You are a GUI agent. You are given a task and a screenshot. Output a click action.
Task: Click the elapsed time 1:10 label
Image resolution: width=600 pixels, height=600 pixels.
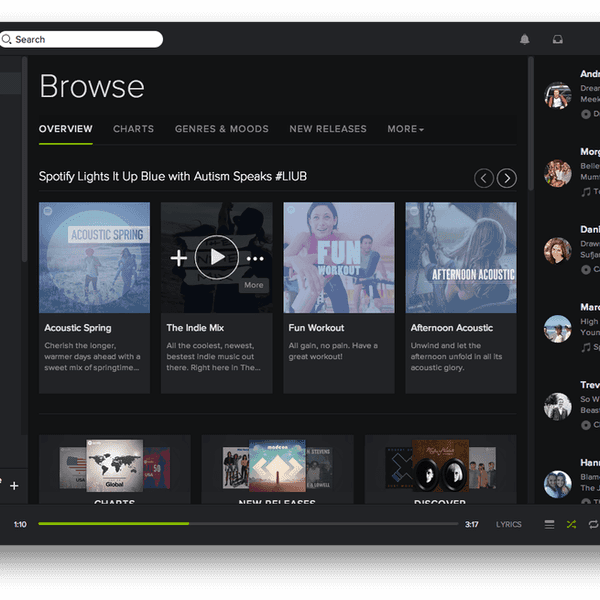coord(20,524)
